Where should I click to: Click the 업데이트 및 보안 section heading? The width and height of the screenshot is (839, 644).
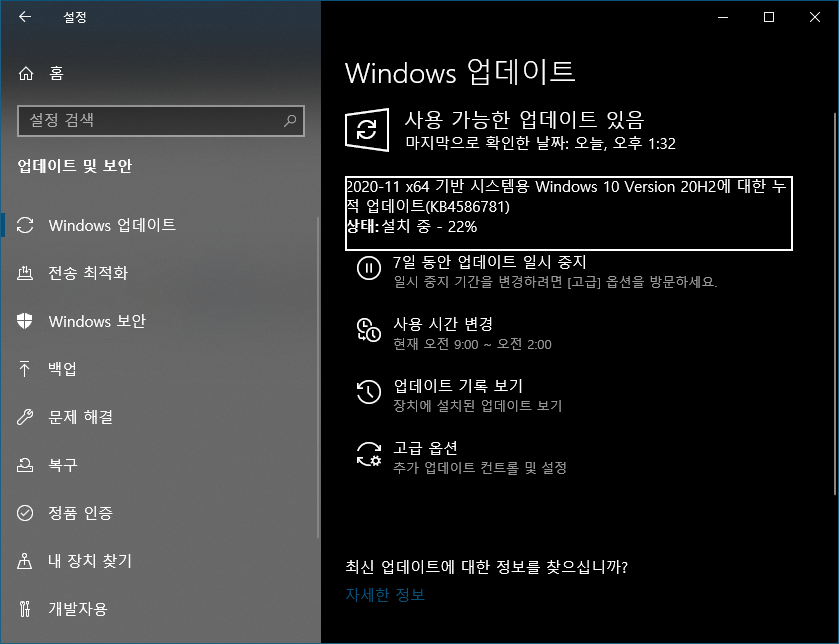click(x=74, y=166)
